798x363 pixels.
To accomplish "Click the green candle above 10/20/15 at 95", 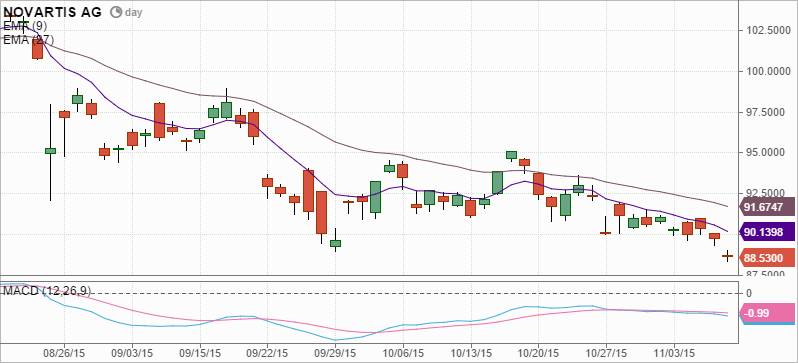I will [x=511, y=155].
